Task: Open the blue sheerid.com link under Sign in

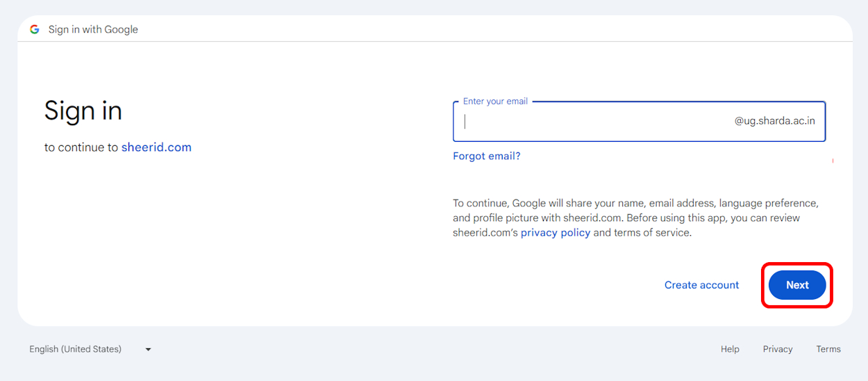Action: [156, 147]
